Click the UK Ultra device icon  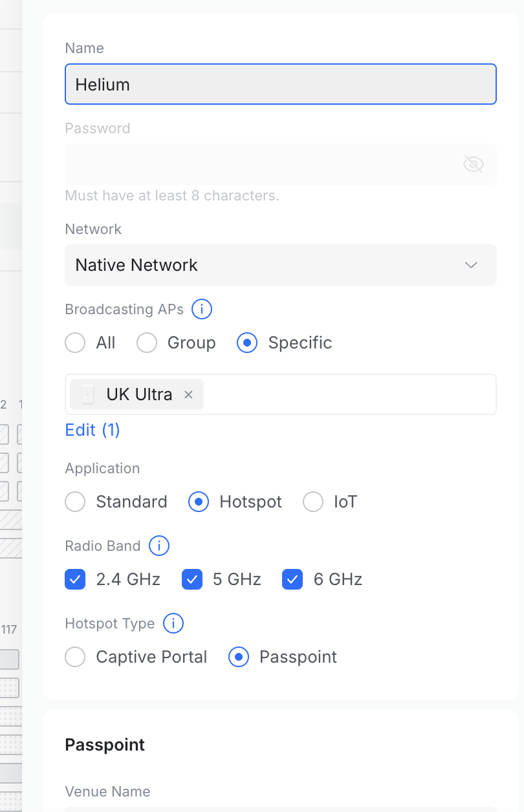click(x=89, y=394)
